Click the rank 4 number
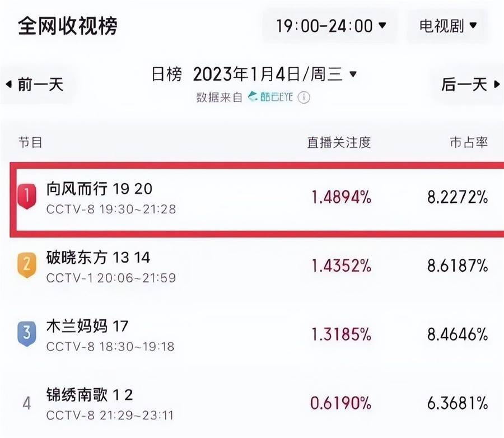The image size is (504, 438). click(x=27, y=403)
